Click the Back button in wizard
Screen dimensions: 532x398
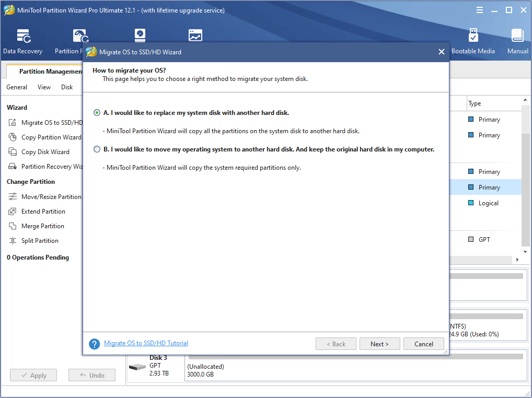(336, 344)
